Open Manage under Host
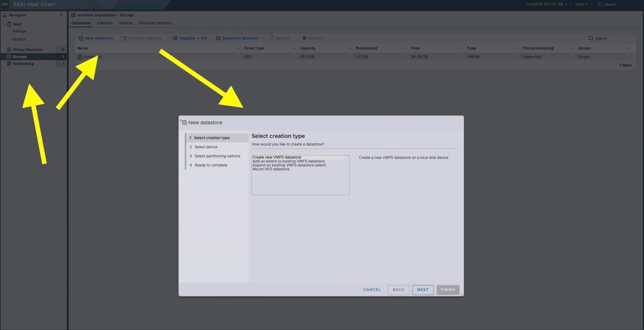Screen dimensions: 644x330 click(x=19, y=31)
